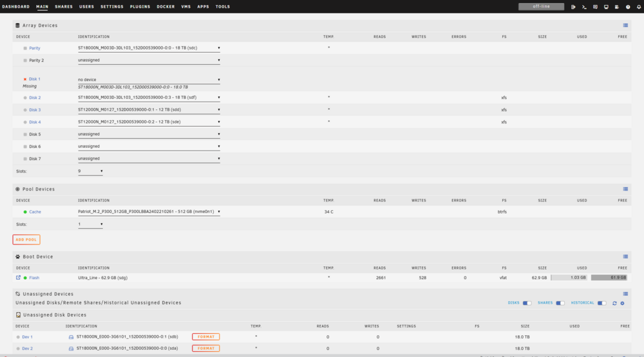This screenshot has height=357, width=644.
Task: Open the system log icon
Action: (617, 7)
